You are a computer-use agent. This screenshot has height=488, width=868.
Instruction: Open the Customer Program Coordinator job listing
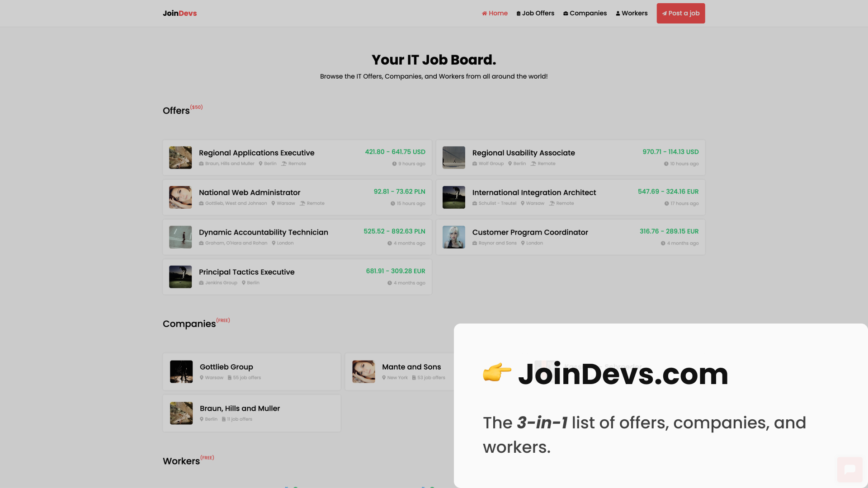point(530,232)
